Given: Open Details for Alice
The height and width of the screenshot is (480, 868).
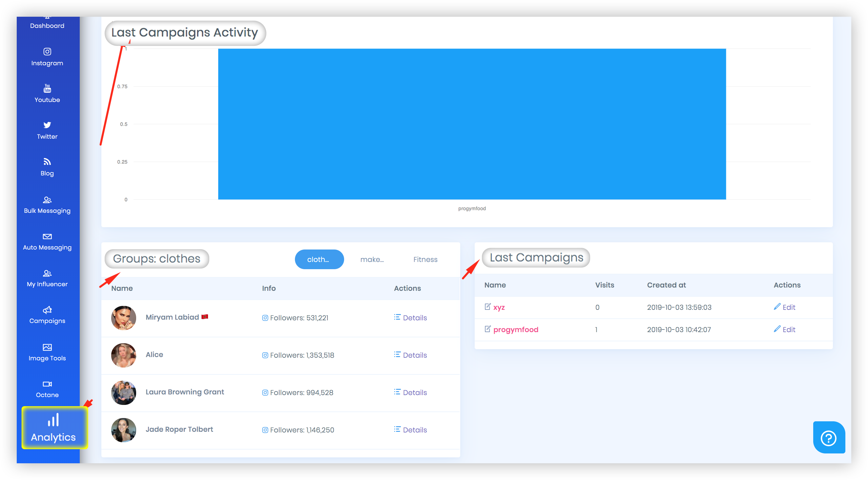Looking at the screenshot, I should tap(414, 355).
